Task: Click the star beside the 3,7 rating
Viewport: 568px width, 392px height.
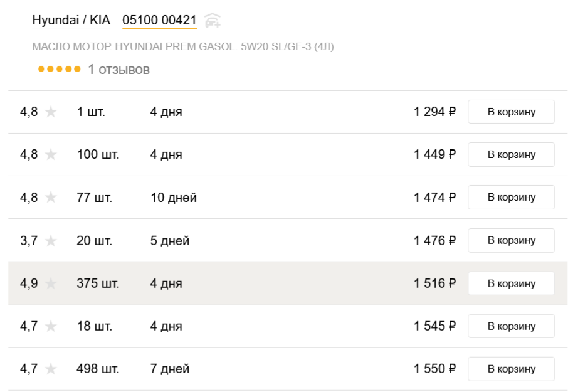Action: pos(51,240)
